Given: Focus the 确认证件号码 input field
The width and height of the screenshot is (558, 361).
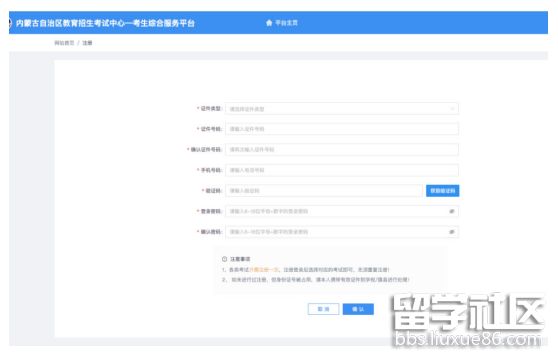Looking at the screenshot, I should (x=342, y=150).
